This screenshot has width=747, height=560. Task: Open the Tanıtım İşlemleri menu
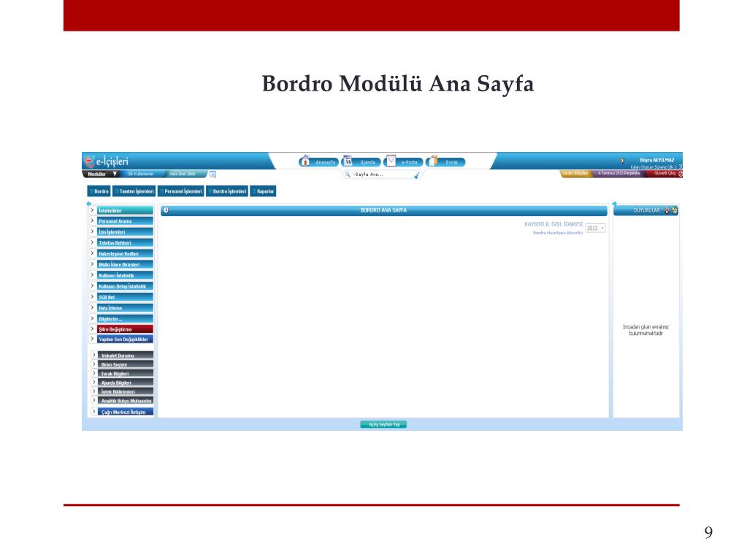point(134,191)
